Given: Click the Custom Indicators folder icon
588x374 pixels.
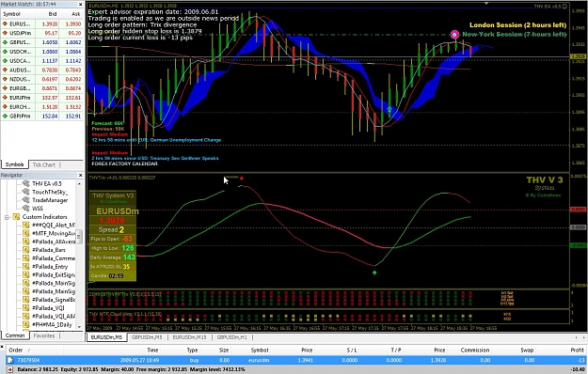Looking at the screenshot, I should [16, 217].
